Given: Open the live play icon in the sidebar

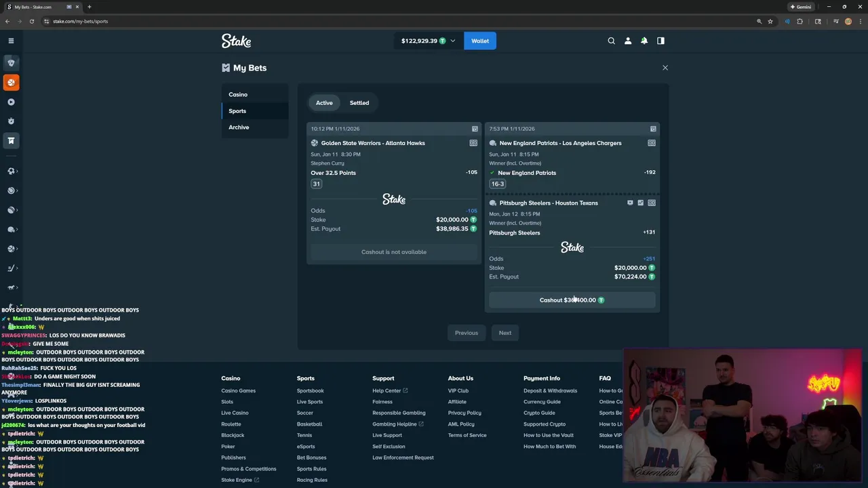Looking at the screenshot, I should [x=11, y=102].
